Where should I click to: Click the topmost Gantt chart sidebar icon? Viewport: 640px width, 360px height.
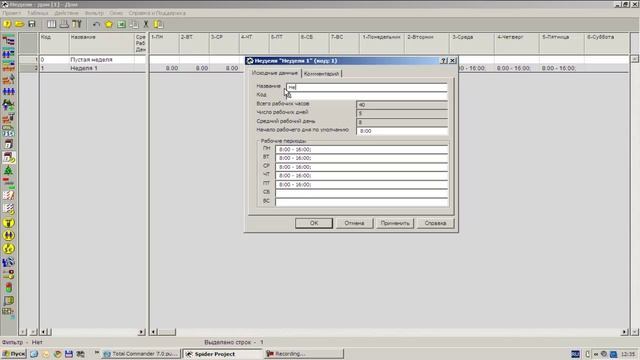point(8,40)
